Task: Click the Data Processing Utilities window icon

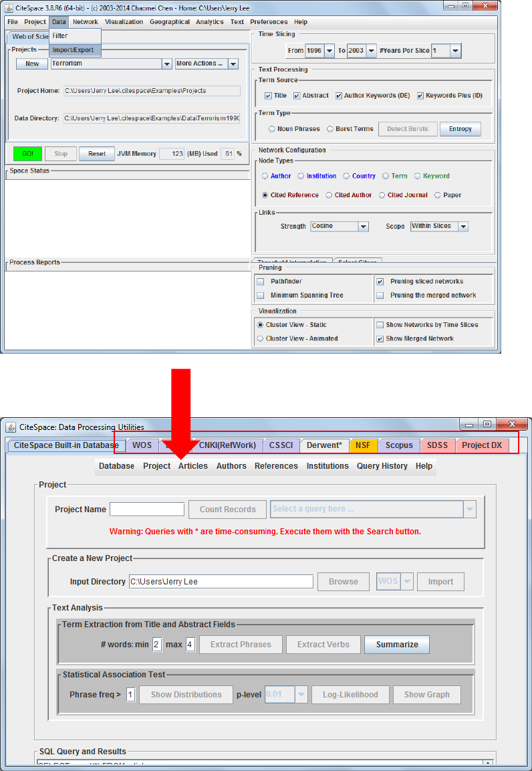Action: tap(11, 427)
